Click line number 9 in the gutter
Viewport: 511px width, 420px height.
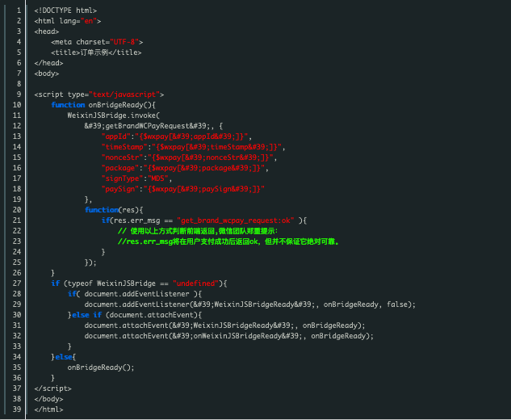pyautogui.click(x=19, y=94)
